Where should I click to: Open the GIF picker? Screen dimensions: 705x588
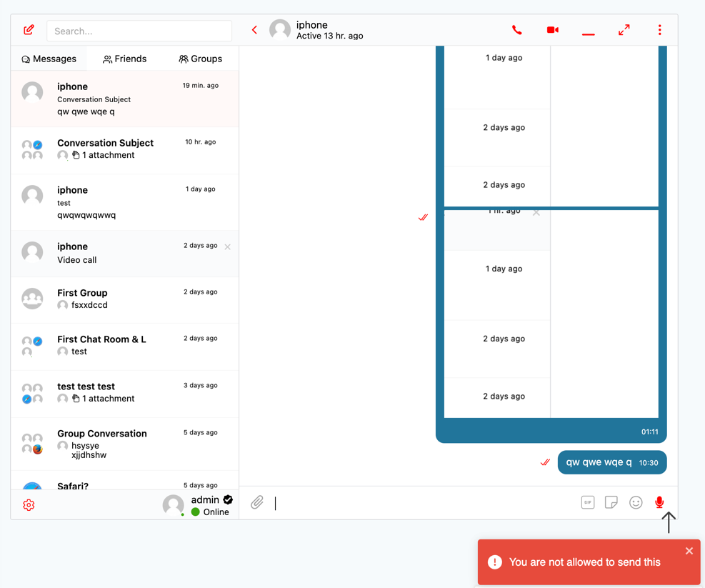tap(587, 503)
